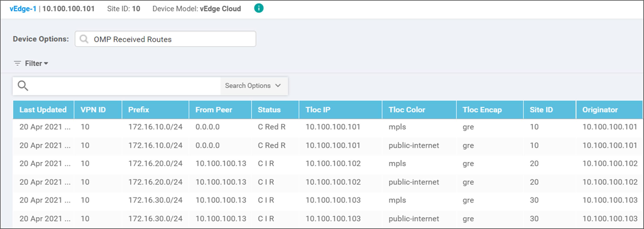Click public-internet color for Tloc 10.100.100.102

(x=414, y=182)
